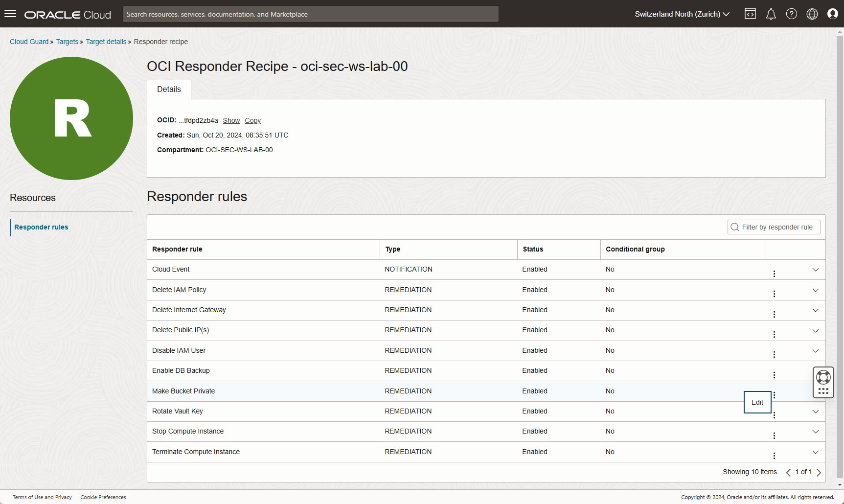Expand the Terminate Compute Instance row details

click(816, 452)
